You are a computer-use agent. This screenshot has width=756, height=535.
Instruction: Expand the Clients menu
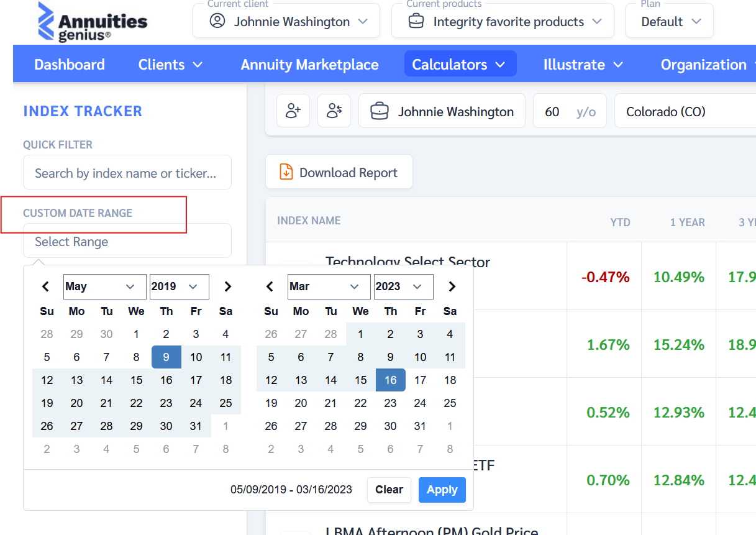point(171,65)
